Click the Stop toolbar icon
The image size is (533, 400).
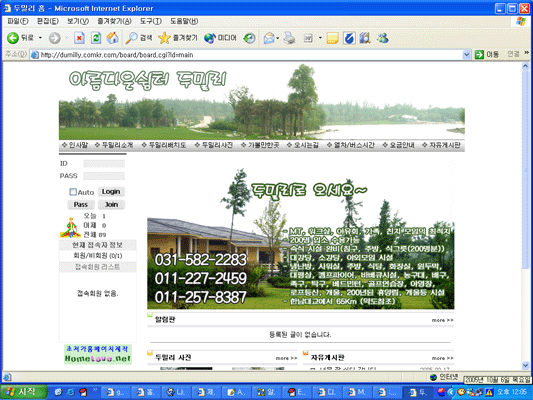click(x=79, y=38)
